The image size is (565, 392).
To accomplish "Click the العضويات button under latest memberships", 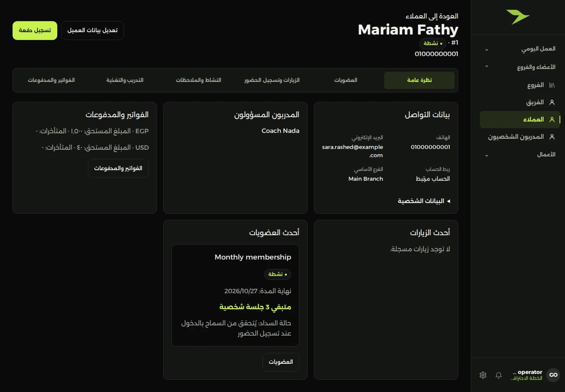I will click(281, 362).
